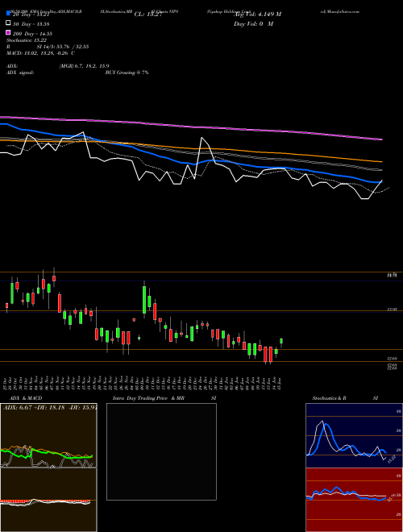
Task: Open the blue Stochastics chart panel
Action: [354, 435]
